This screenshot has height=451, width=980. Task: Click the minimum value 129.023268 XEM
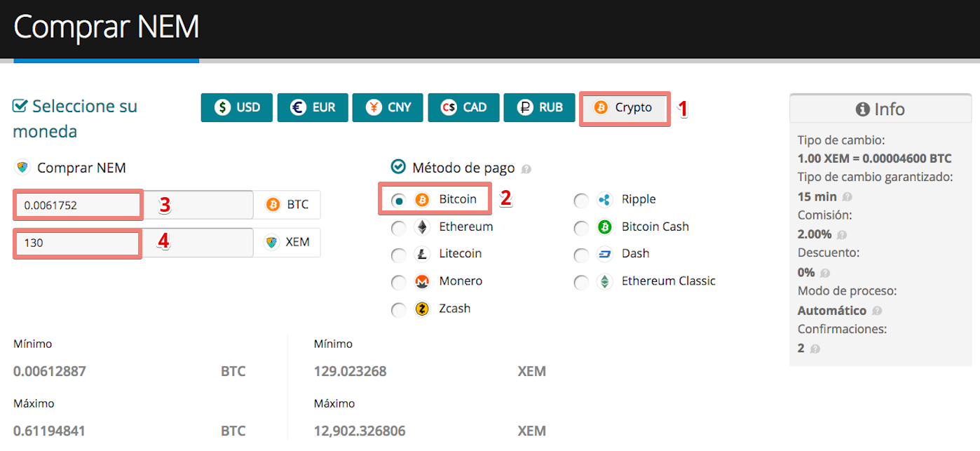351,371
